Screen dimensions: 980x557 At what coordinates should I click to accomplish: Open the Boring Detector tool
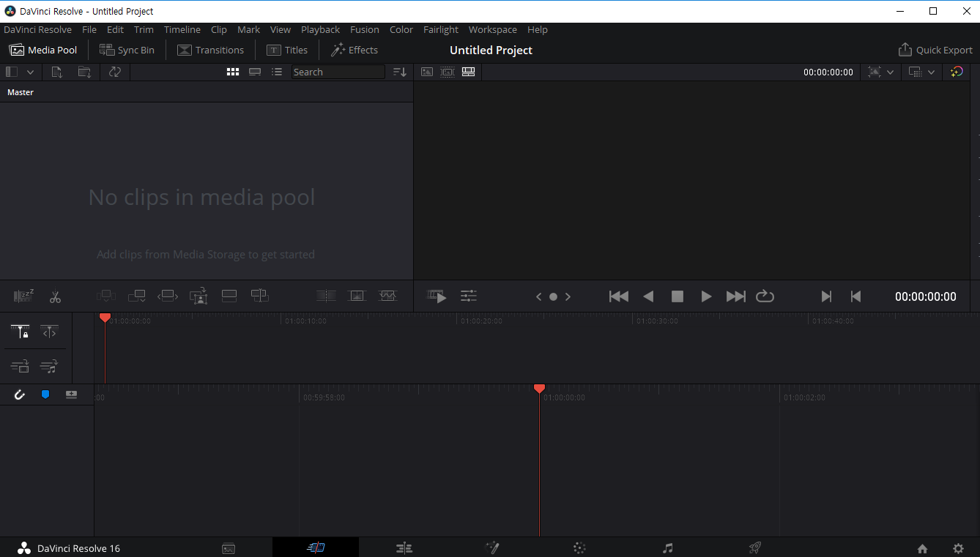click(x=23, y=296)
